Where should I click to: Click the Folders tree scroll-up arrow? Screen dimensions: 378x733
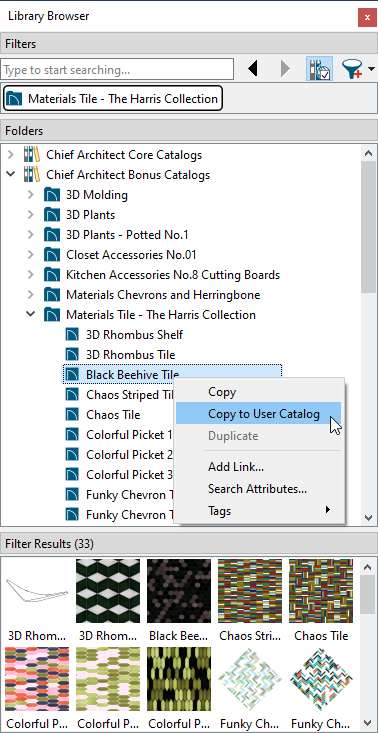tap(368, 153)
